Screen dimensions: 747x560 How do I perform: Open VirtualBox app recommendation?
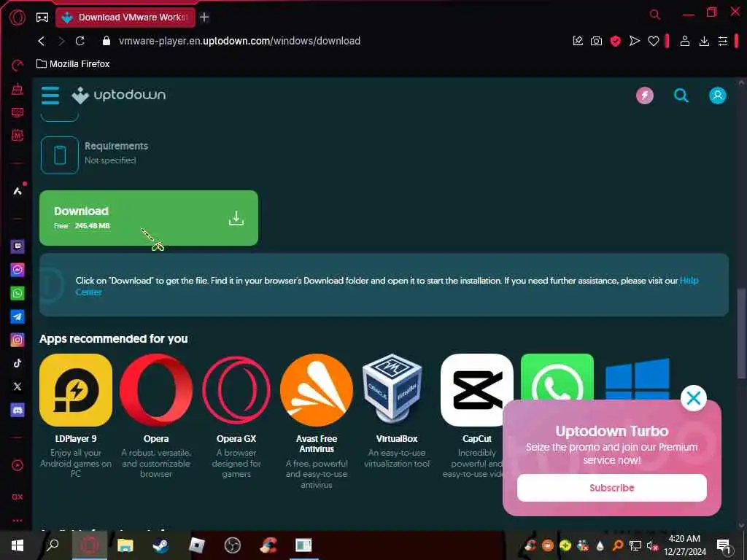(392, 388)
